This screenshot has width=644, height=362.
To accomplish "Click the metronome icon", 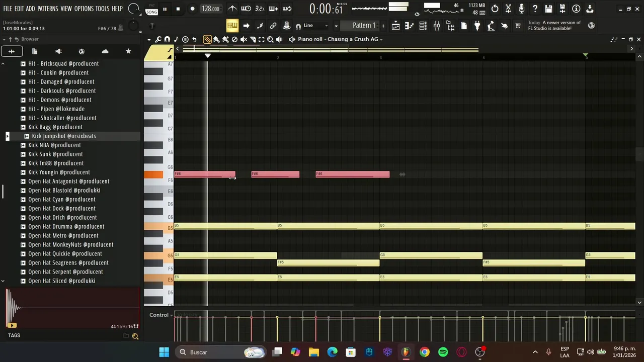I will 232,9.
